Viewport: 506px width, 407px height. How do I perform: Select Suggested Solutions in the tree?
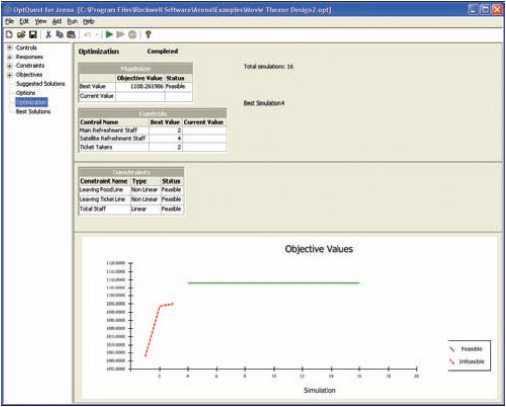[x=40, y=84]
